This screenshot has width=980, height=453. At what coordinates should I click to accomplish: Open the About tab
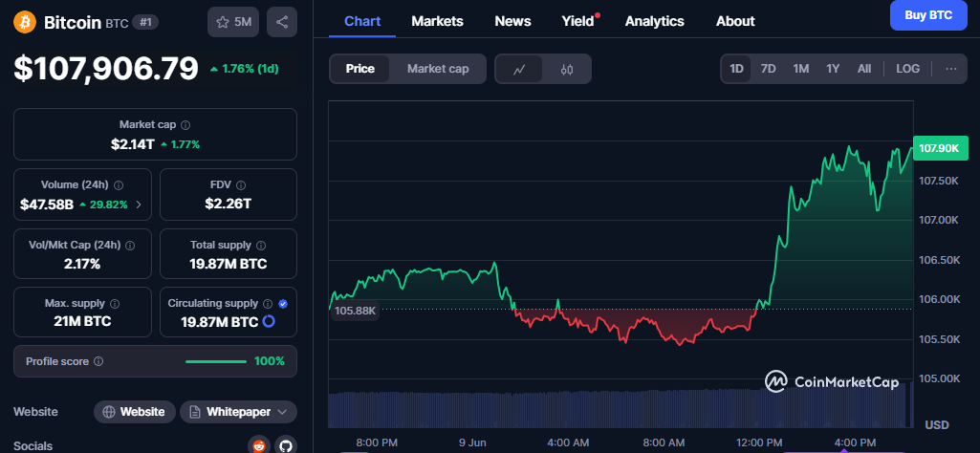coord(735,21)
